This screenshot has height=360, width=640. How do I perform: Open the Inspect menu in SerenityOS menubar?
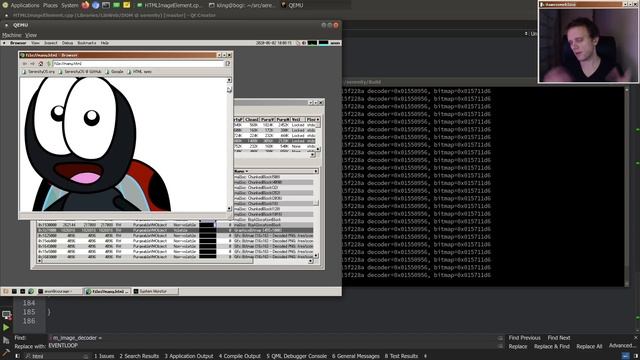pyautogui.click(x=51, y=43)
